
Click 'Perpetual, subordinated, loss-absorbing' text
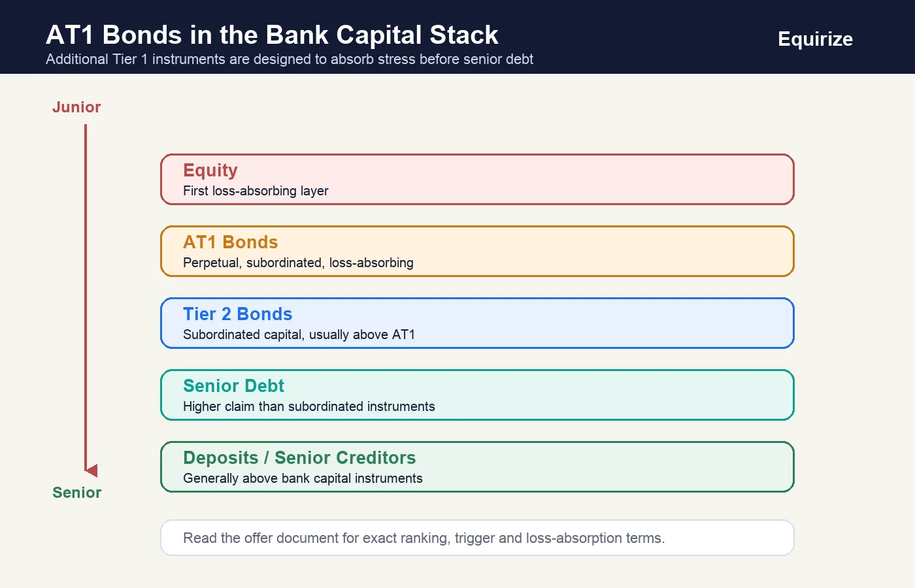298,263
